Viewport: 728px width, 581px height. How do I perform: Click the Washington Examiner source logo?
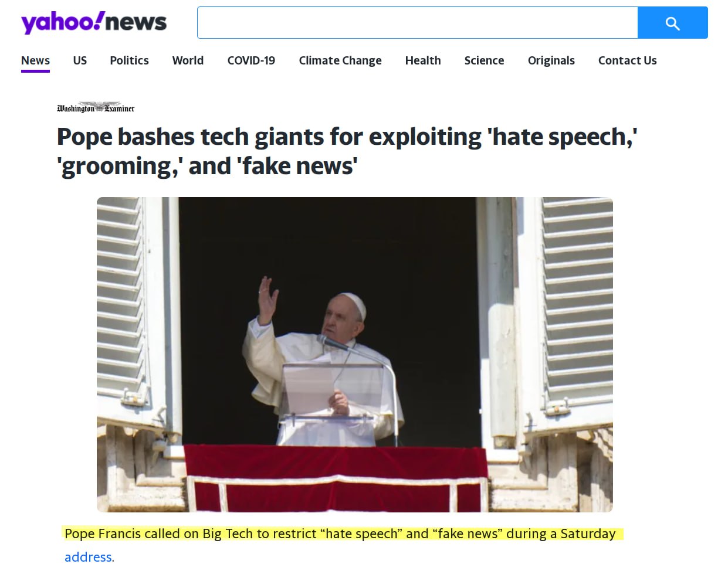pyautogui.click(x=96, y=108)
